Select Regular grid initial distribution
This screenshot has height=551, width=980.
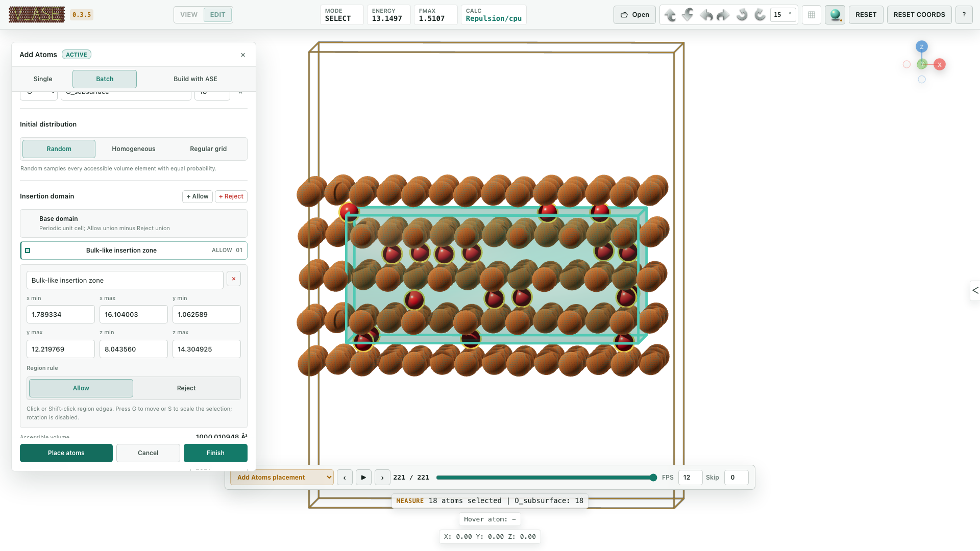click(x=208, y=149)
